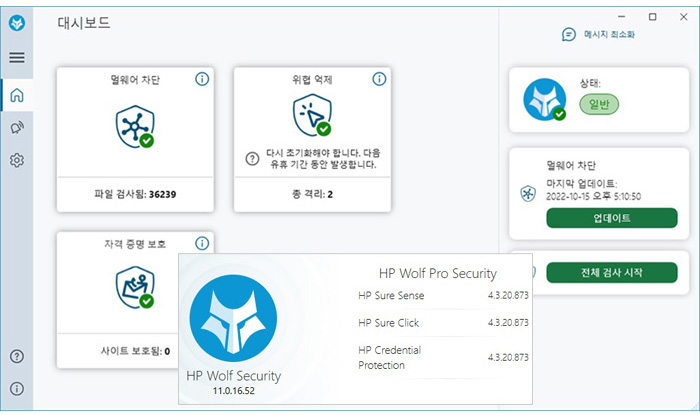This screenshot has height=415, width=700.
Task: Click the 일반 status badge
Action: (x=599, y=104)
